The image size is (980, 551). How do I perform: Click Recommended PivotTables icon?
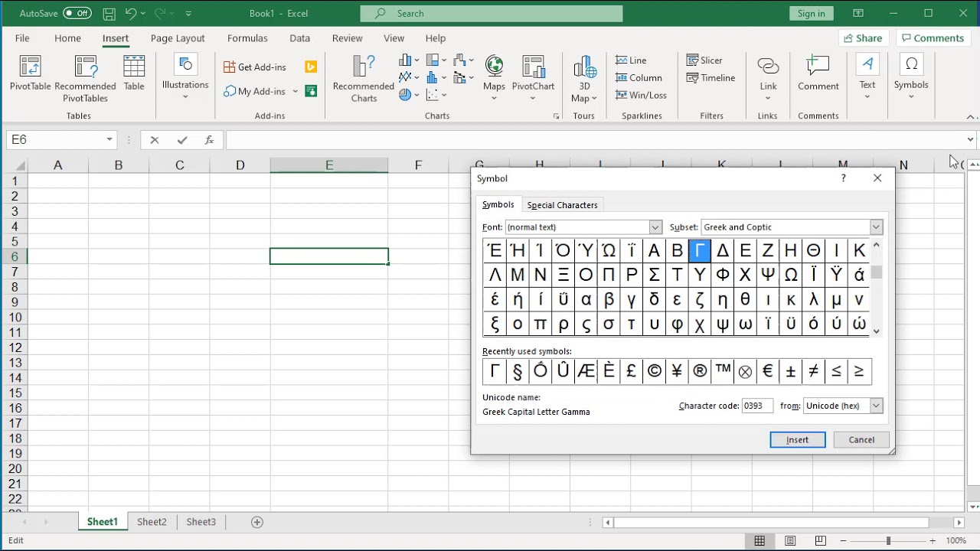click(85, 78)
